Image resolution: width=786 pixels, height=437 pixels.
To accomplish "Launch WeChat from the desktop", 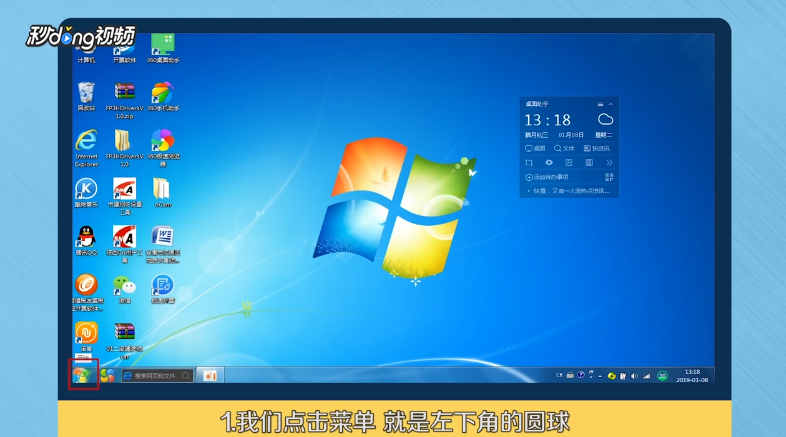I will (124, 289).
